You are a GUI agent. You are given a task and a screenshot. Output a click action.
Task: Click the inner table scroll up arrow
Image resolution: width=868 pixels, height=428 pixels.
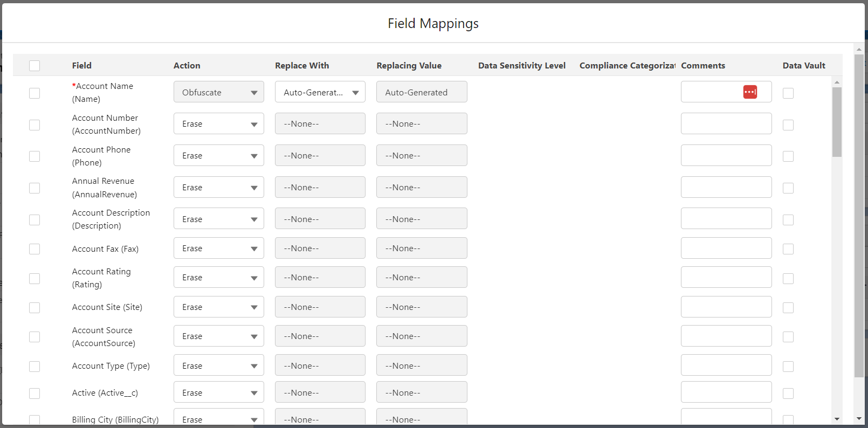point(837,82)
